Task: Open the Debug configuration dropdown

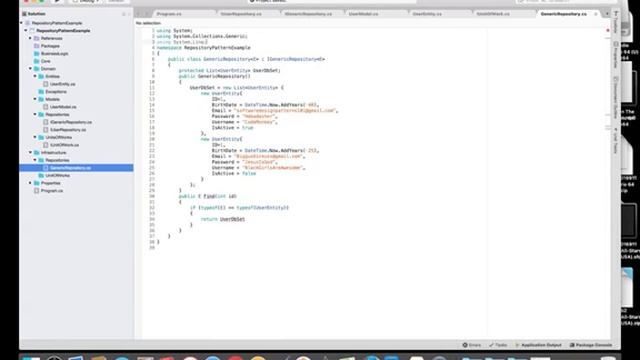Action: click(86, 1)
